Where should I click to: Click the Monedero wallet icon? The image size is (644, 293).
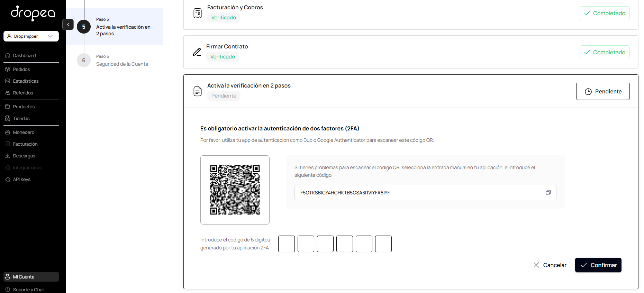(x=8, y=132)
